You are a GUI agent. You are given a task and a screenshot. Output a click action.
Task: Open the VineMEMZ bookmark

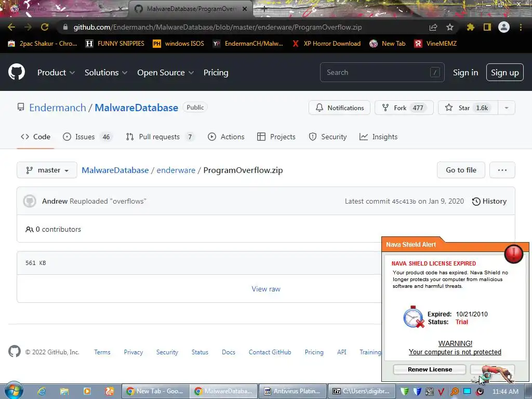pos(436,44)
